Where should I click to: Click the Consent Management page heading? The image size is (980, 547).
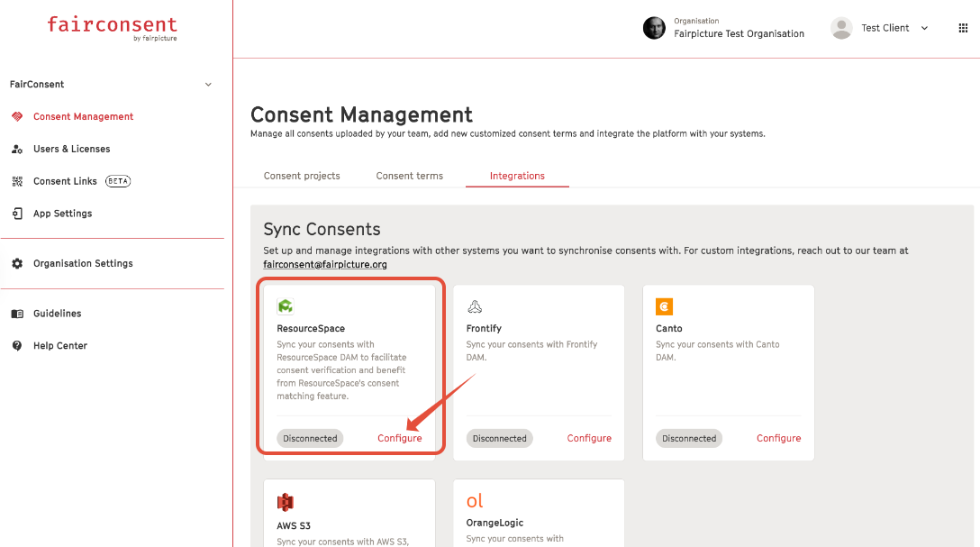[361, 115]
